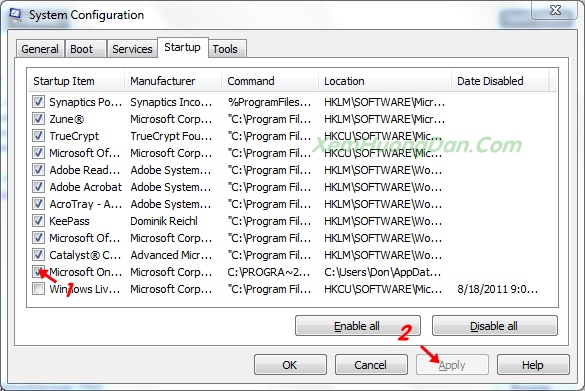Toggle the Adobe Read... startup checkbox
Viewport: 585px width, 391px height.
[x=38, y=170]
